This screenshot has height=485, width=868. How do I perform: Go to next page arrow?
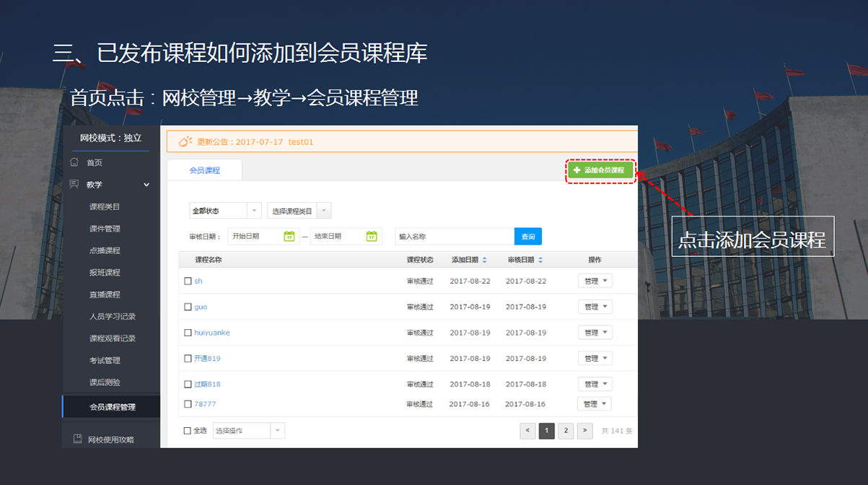[585, 431]
